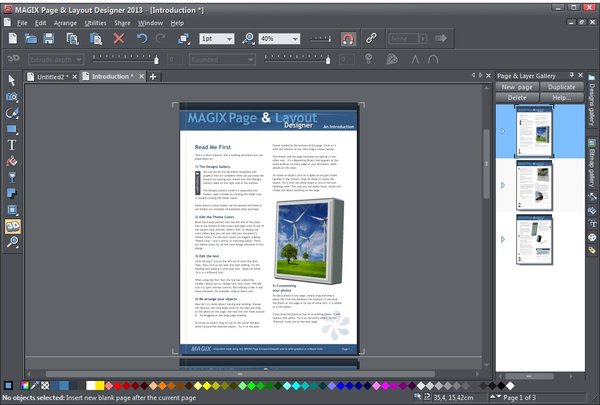
Task: Pick the yellow color swatch
Action: coord(99,385)
